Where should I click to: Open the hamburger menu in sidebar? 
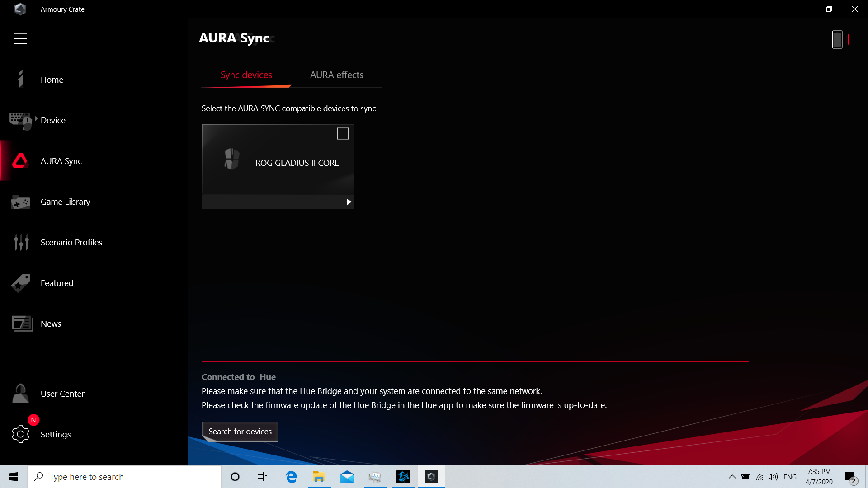tap(20, 38)
